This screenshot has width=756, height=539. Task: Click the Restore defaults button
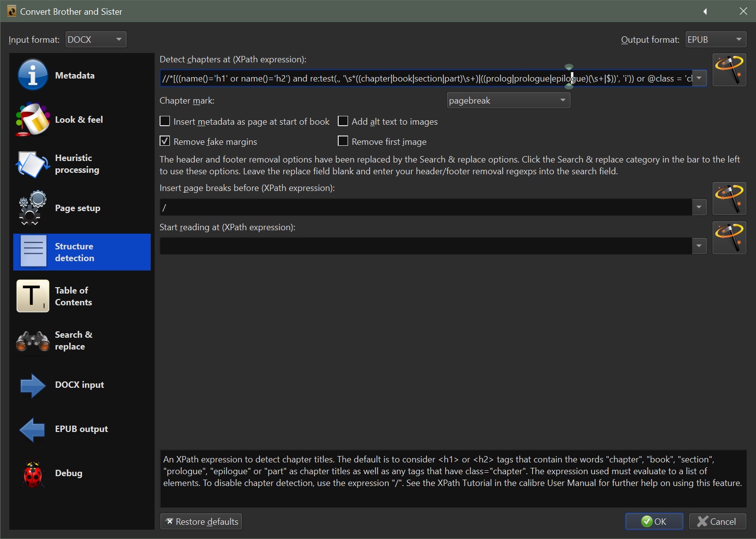click(x=201, y=521)
